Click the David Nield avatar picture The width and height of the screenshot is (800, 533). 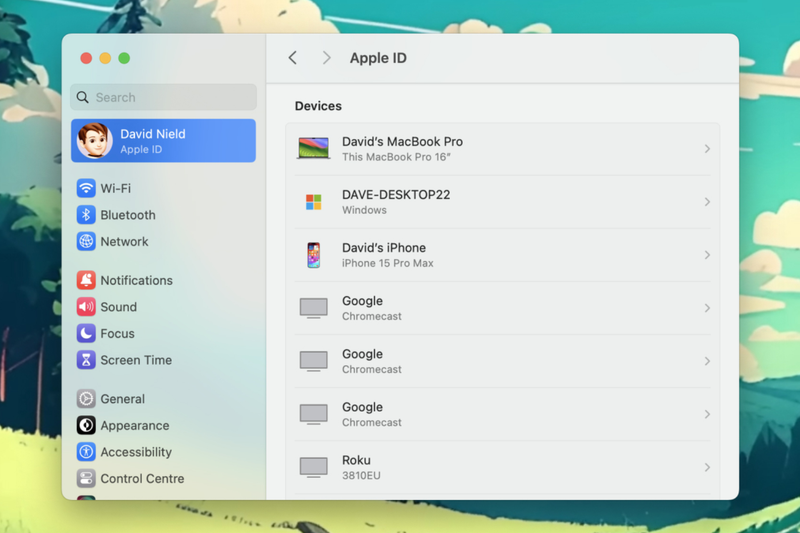tap(95, 141)
